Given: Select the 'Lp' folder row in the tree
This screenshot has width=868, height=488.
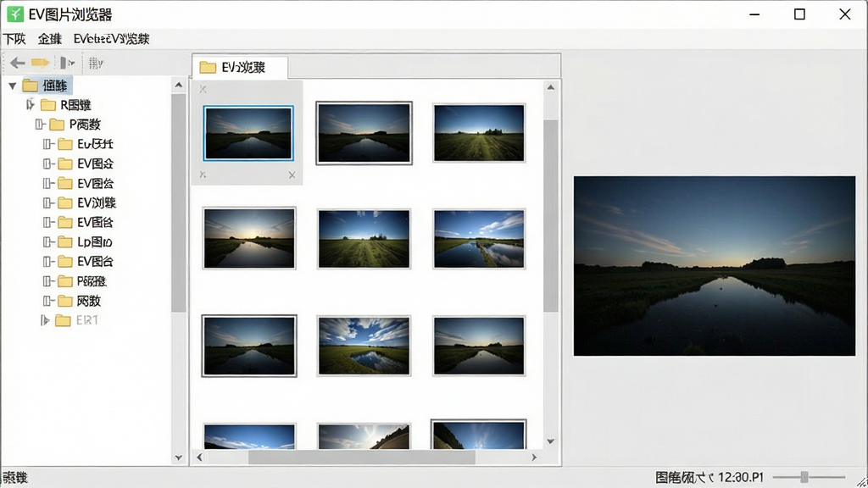Looking at the screenshot, I should pos(95,241).
